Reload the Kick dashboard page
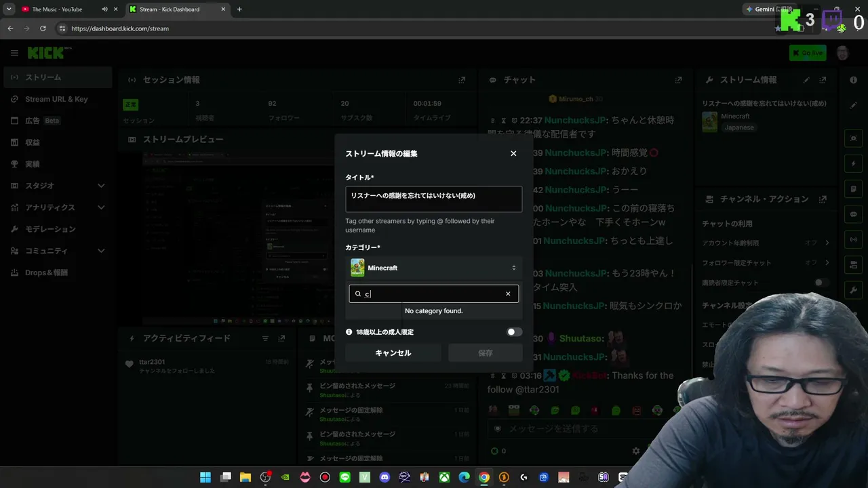The image size is (868, 488). [43, 28]
